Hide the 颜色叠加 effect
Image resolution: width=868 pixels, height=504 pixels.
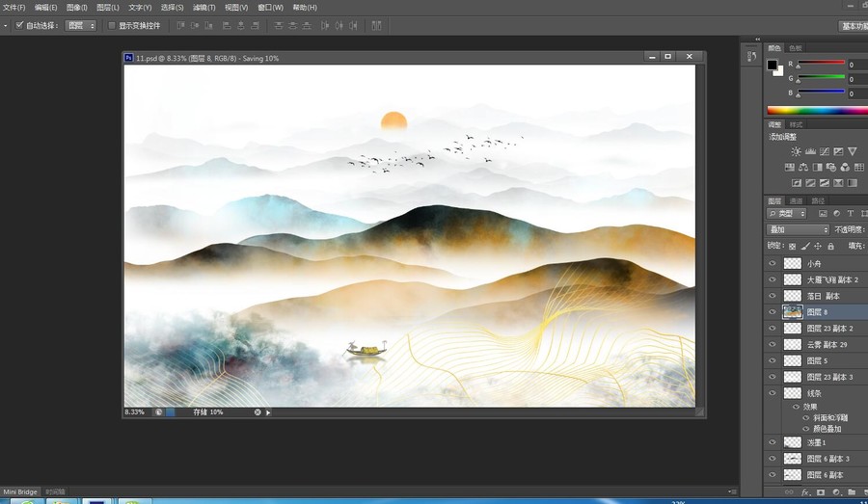(806, 429)
